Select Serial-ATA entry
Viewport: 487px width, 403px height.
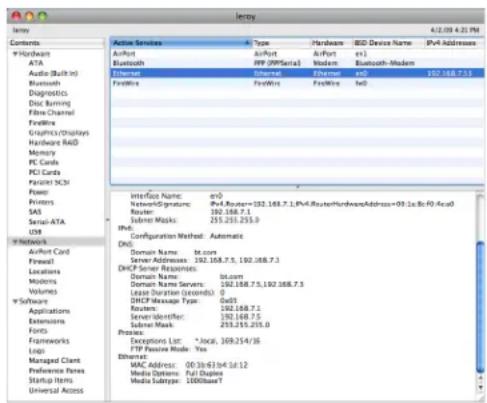tap(47, 222)
